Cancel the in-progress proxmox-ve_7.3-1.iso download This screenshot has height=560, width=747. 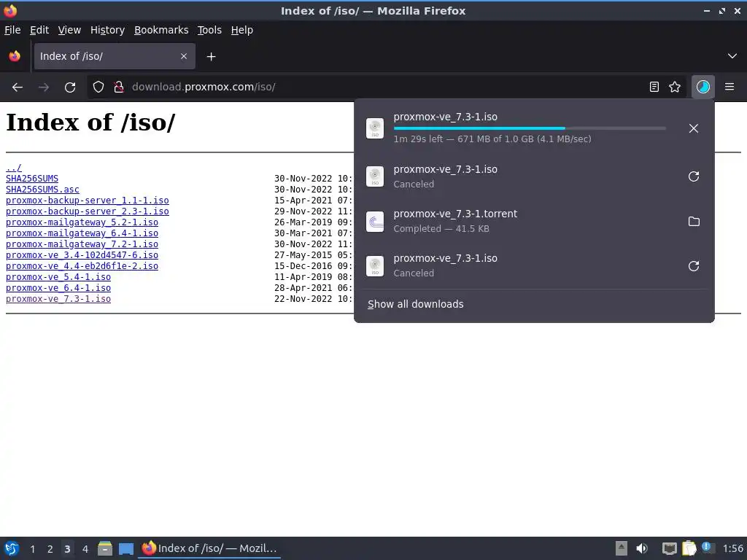694,128
